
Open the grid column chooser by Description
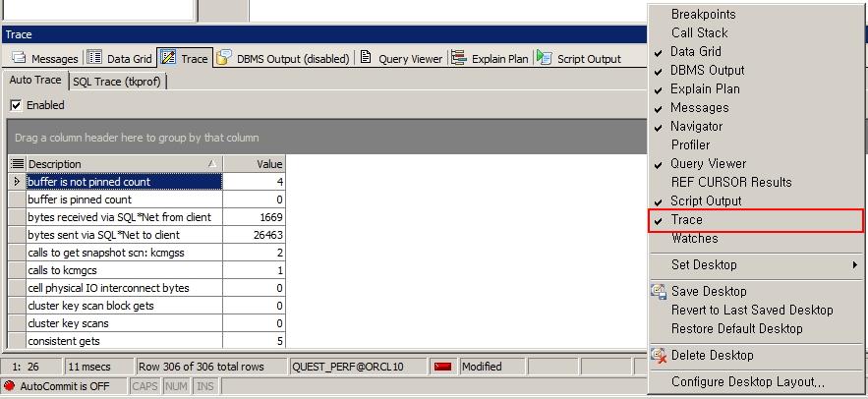[17, 164]
